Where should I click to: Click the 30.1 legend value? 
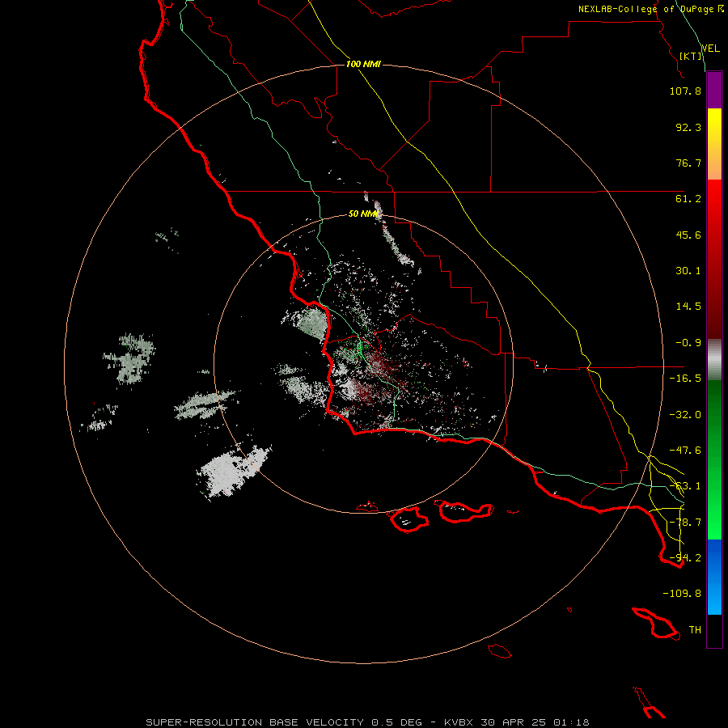click(x=688, y=271)
